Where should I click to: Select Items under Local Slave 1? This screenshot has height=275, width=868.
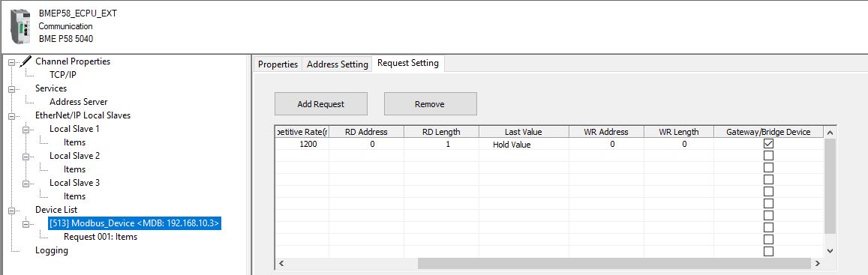(75, 142)
